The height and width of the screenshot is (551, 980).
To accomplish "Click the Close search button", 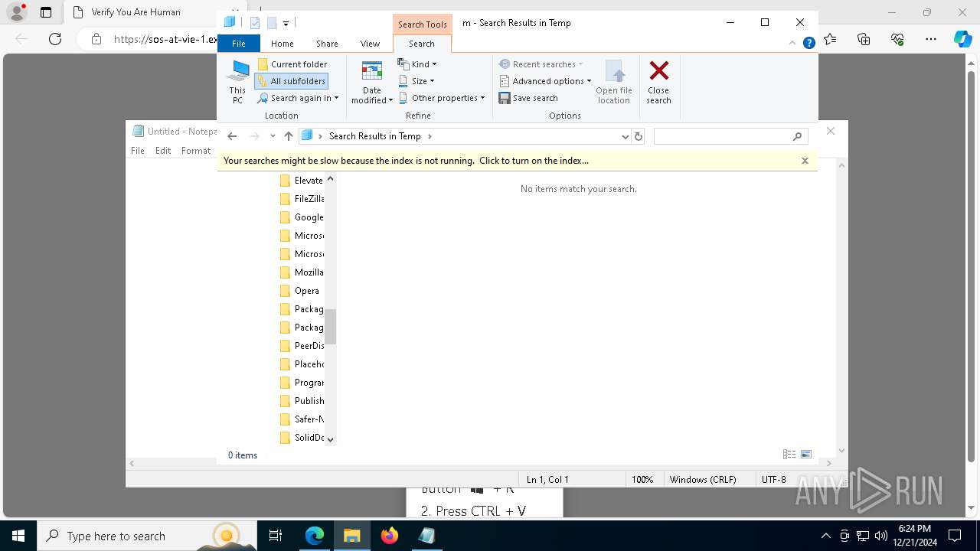I will 658,83.
